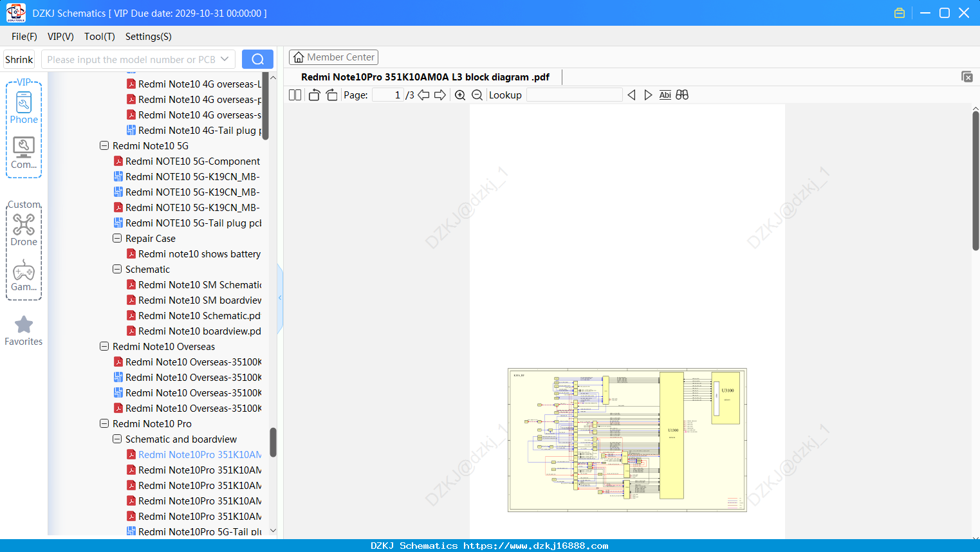
Task: Click the blue search button
Action: [x=257, y=59]
